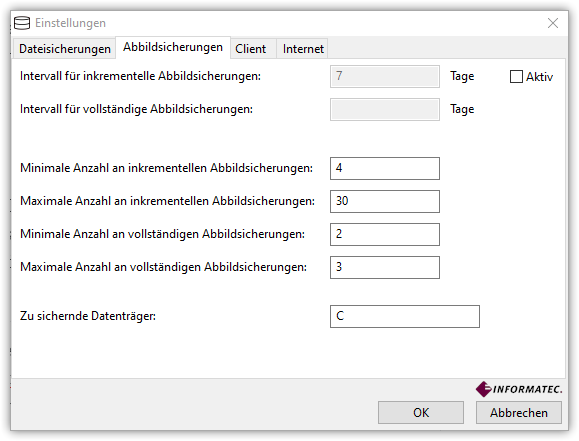Click the incremental interval field showing 7

[x=385, y=76]
